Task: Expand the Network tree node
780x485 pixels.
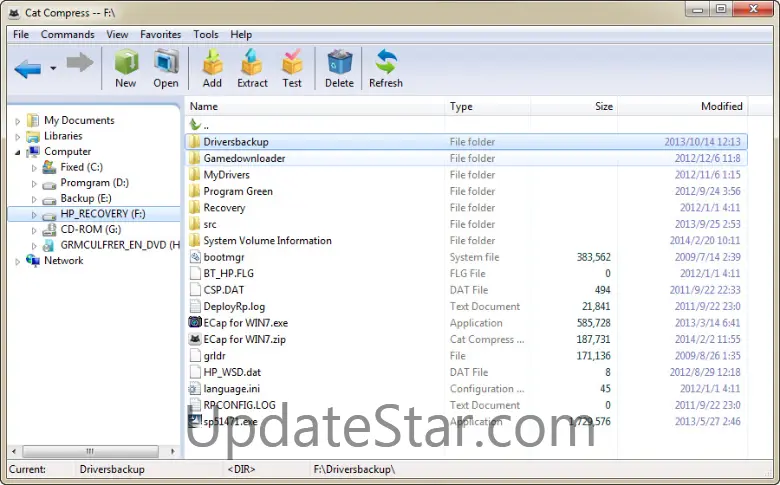Action: (18, 261)
